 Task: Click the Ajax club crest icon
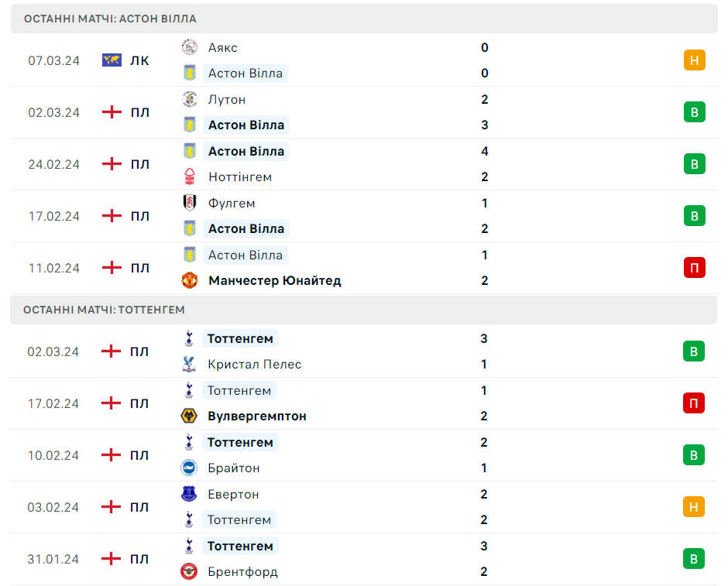point(190,47)
